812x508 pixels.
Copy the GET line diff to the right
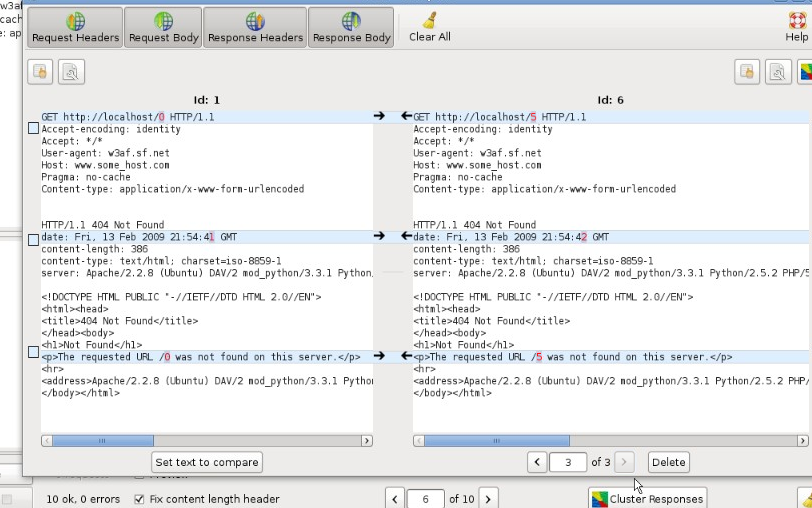coord(379,116)
